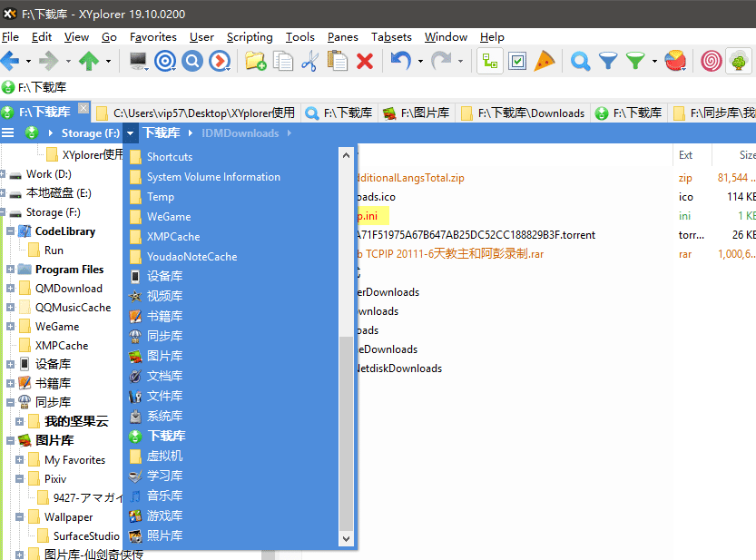
Task: Create a new folder with toolbar icon
Action: coord(256,62)
